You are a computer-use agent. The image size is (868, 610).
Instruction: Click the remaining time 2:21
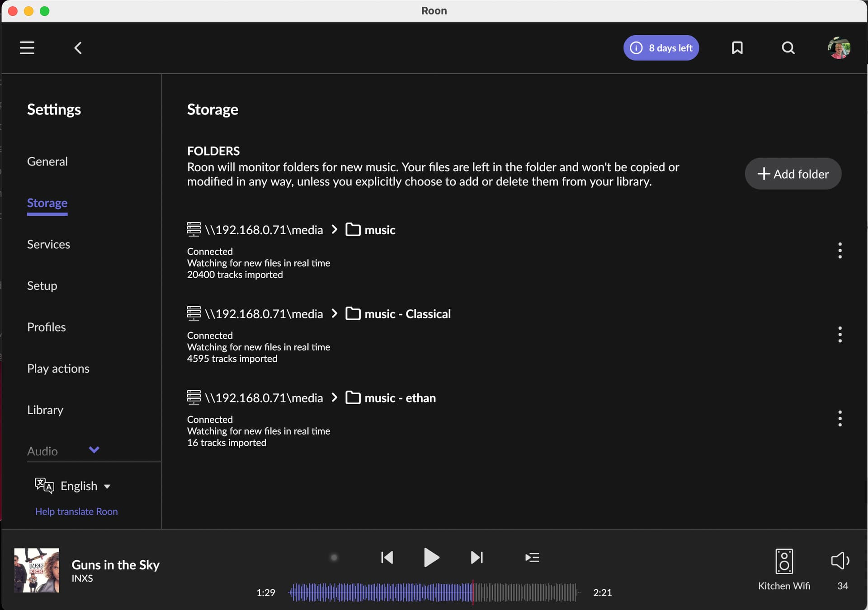point(603,593)
